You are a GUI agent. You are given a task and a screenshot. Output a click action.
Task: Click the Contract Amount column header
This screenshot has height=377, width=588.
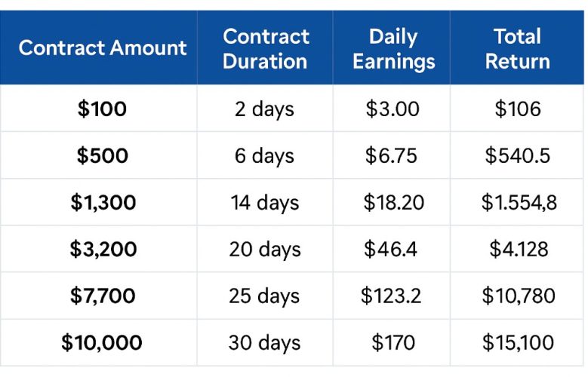point(103,48)
